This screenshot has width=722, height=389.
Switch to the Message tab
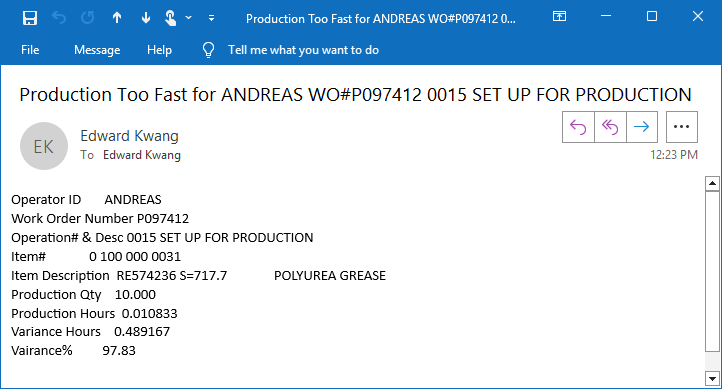coord(97,50)
